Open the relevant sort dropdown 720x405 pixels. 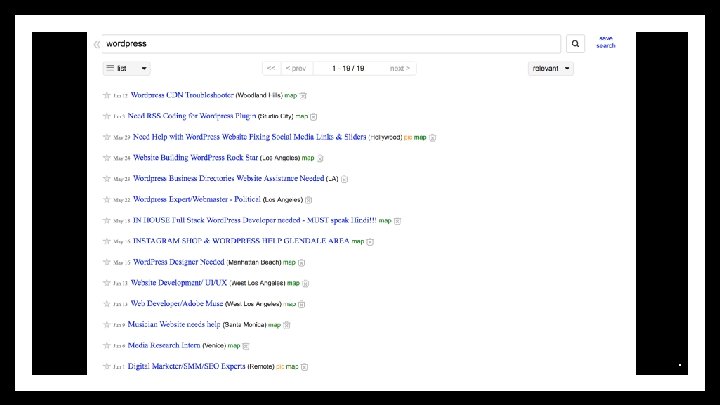click(551, 68)
